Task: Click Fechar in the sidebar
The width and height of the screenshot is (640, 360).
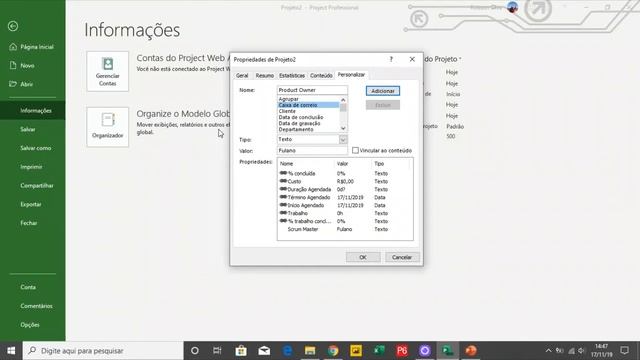Action: point(29,223)
